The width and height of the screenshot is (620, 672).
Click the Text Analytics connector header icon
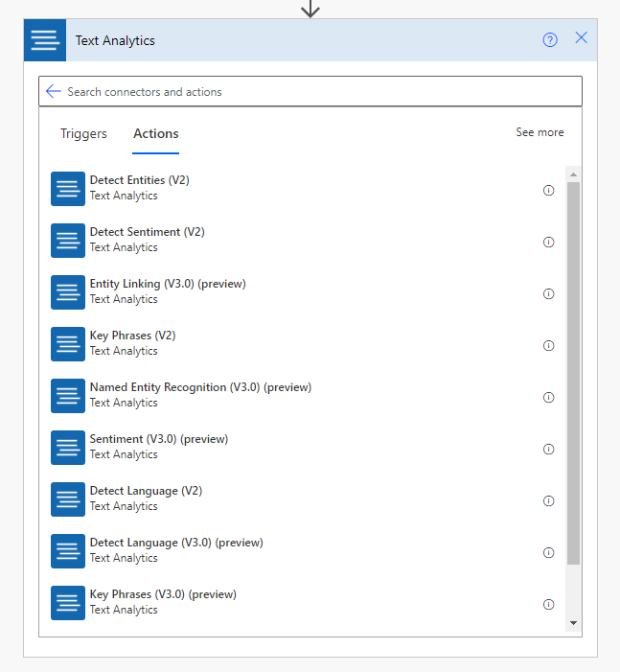(45, 40)
